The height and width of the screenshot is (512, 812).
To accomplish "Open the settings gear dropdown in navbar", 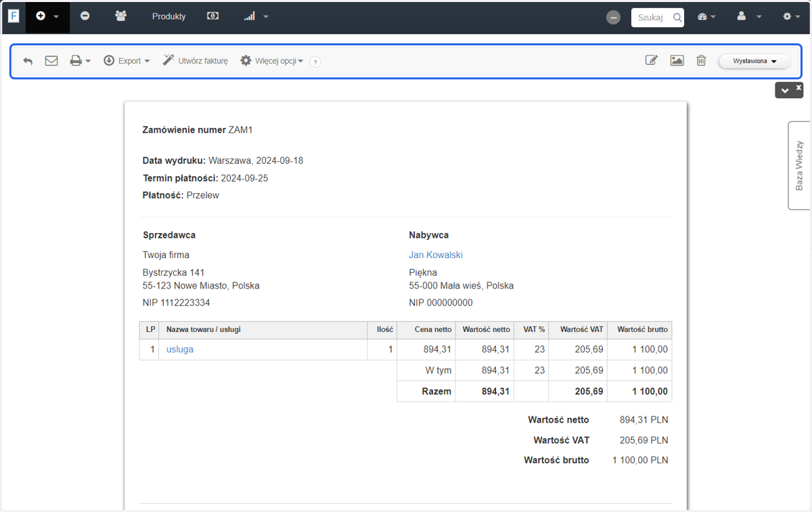I will click(x=791, y=17).
